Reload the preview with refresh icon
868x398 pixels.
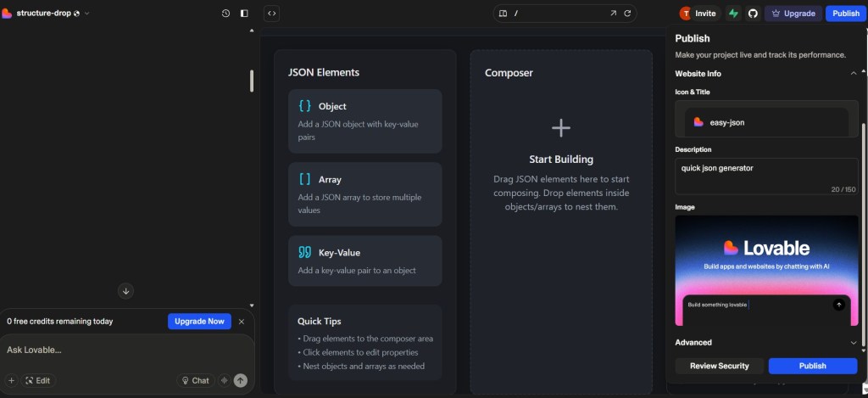[x=627, y=14]
